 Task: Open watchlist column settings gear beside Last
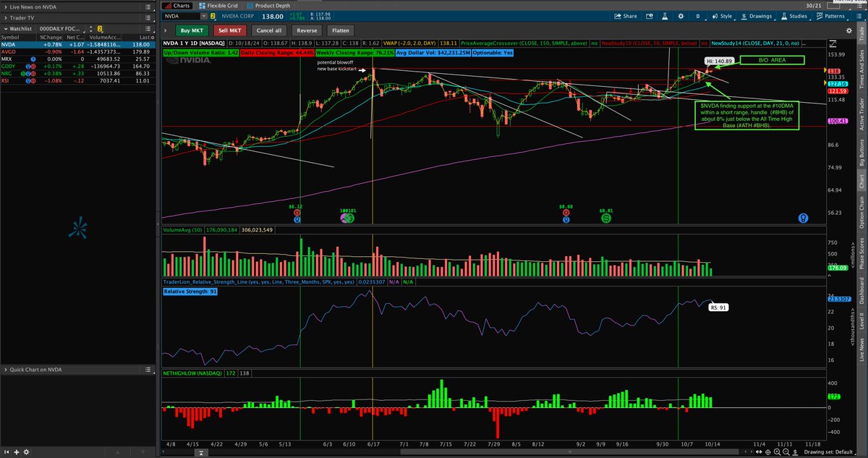click(x=153, y=37)
